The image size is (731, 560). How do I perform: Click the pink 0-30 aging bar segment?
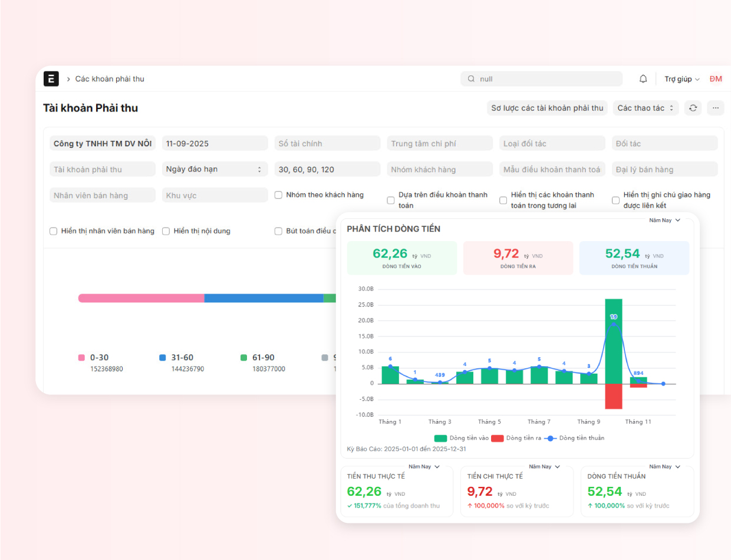(x=141, y=298)
